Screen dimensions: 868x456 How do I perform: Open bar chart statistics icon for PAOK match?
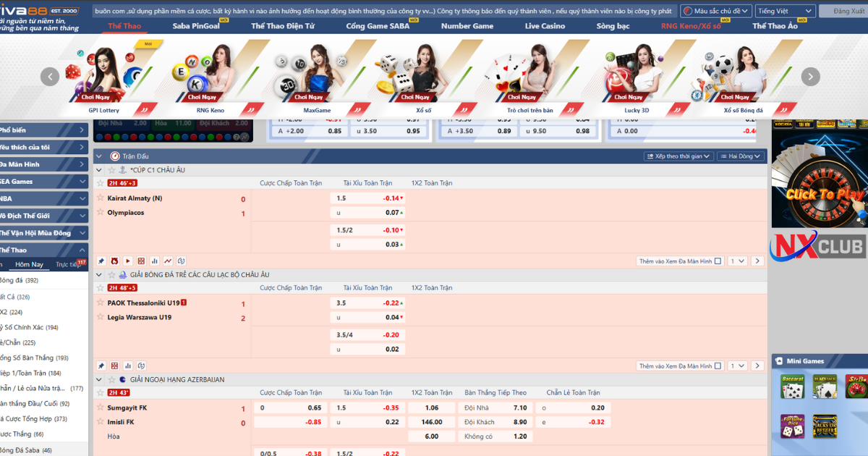coord(128,366)
